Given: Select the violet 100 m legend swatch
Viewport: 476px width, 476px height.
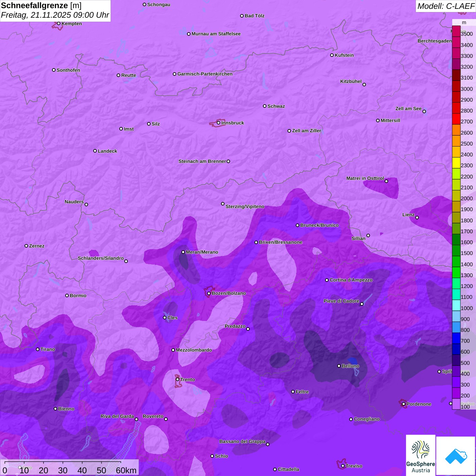Looking at the screenshot, I should (456, 404).
